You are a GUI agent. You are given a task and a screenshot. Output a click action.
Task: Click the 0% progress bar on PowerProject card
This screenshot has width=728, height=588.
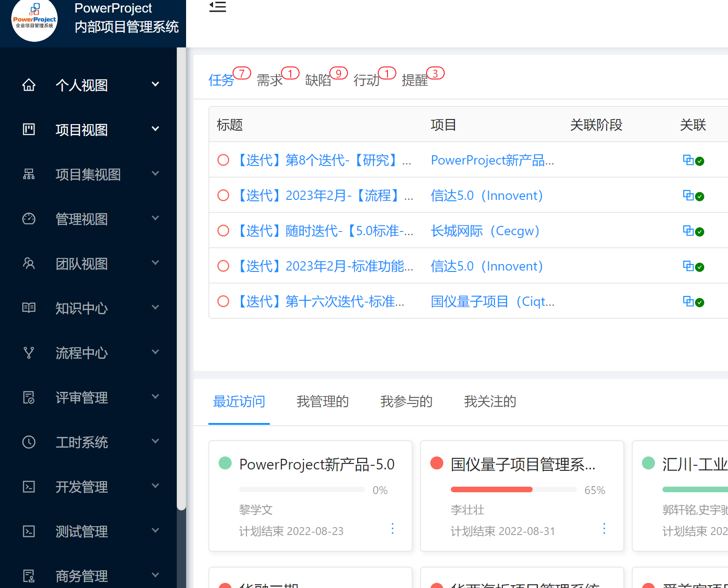(302, 489)
